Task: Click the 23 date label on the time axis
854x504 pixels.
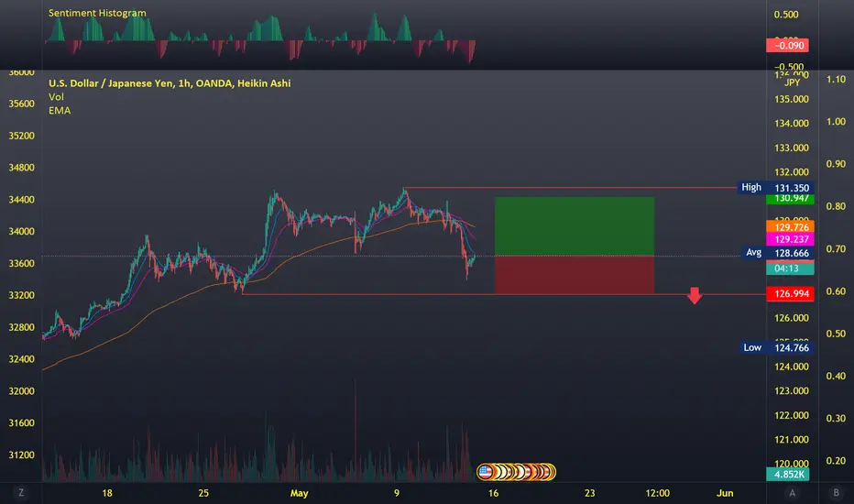Action: point(590,493)
